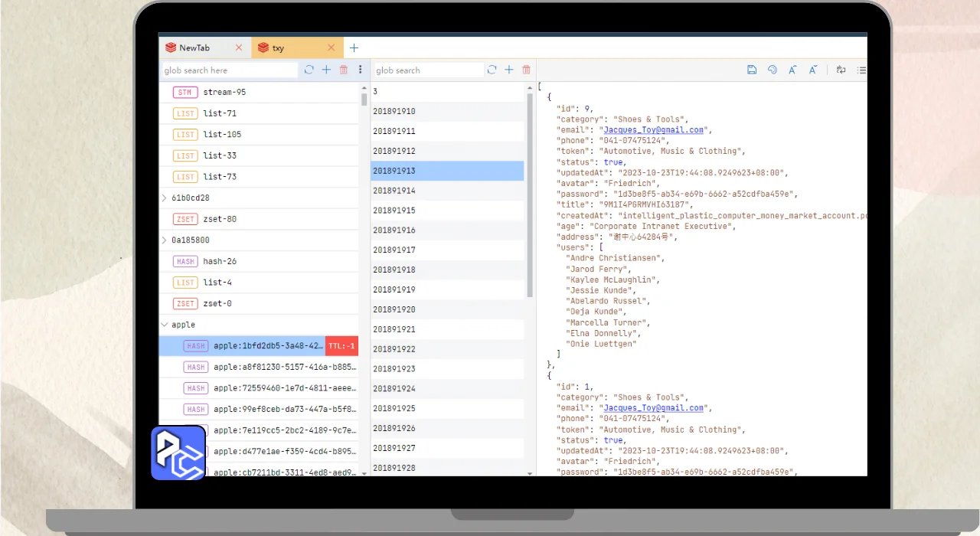Screen dimensions: 980x536
Task: Collapse the apple folder
Action: pyautogui.click(x=165, y=325)
